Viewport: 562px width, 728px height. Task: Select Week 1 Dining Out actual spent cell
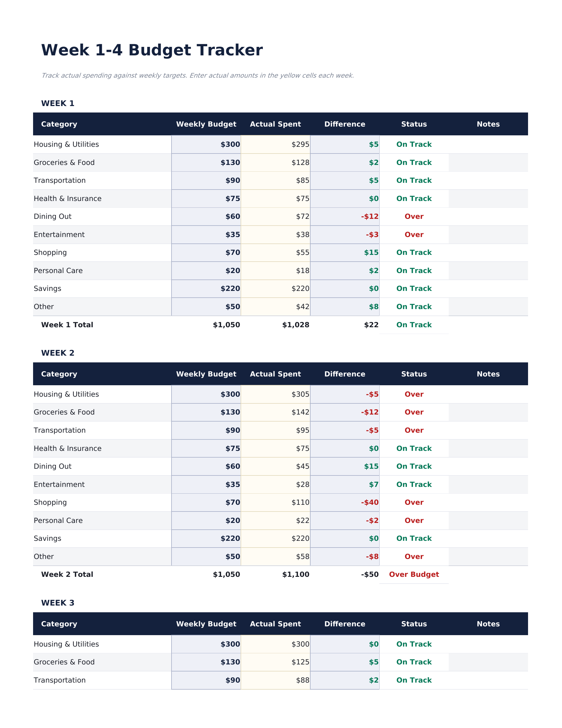coord(275,216)
